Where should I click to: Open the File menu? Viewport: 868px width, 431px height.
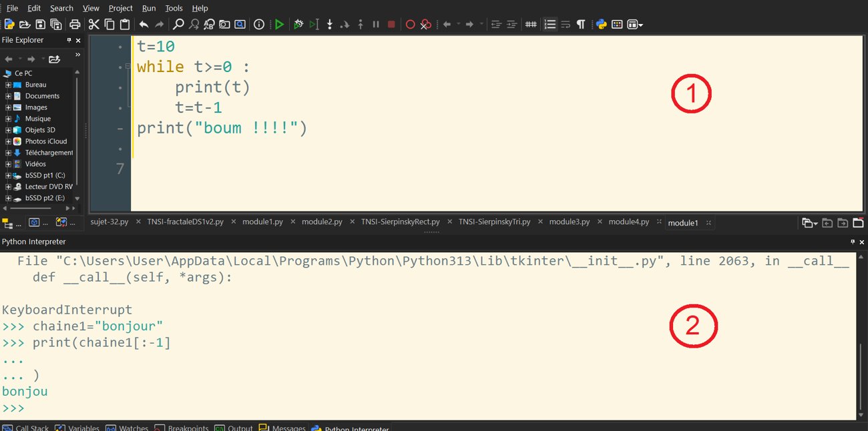[x=12, y=8]
